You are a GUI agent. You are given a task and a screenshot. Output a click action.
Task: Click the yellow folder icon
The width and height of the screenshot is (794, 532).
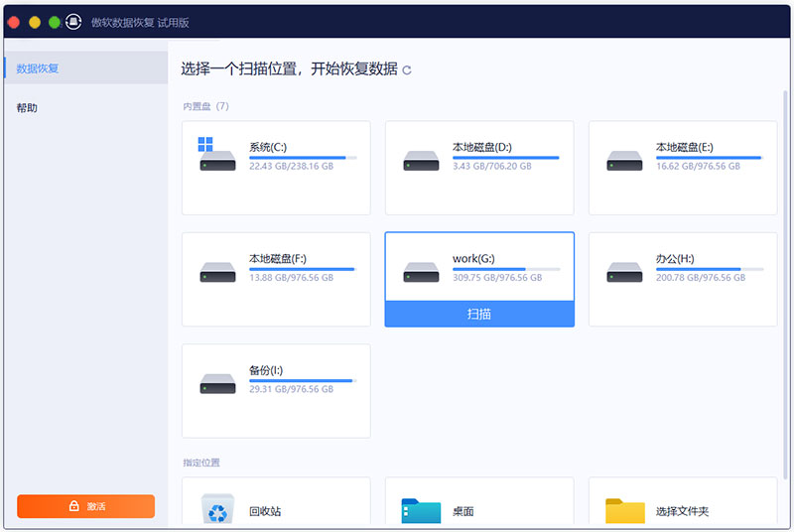pos(625,511)
